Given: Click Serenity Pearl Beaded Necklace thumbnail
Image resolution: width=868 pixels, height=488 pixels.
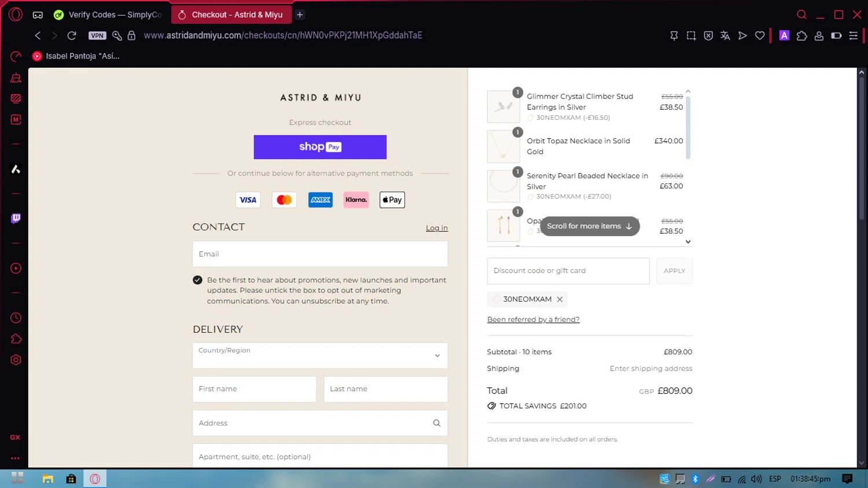Looking at the screenshot, I should (503, 186).
